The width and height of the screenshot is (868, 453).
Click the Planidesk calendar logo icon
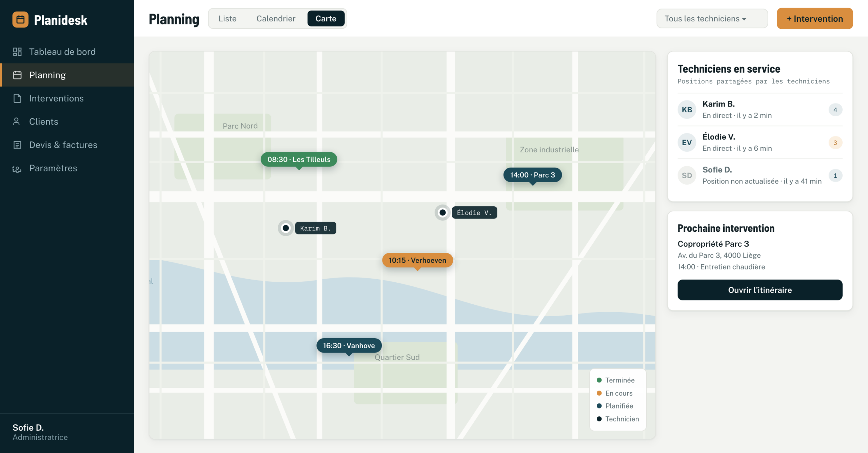click(x=20, y=20)
